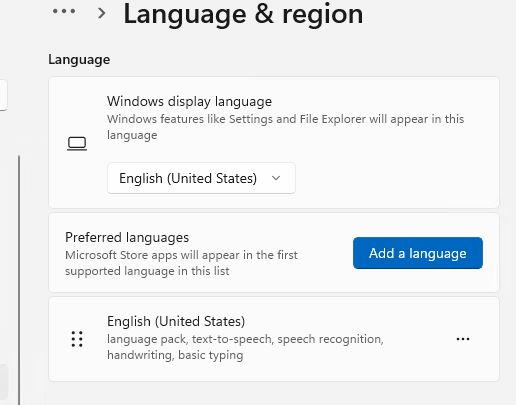
Task: Click empty area of Windows display language card
Action: [x=397, y=177]
